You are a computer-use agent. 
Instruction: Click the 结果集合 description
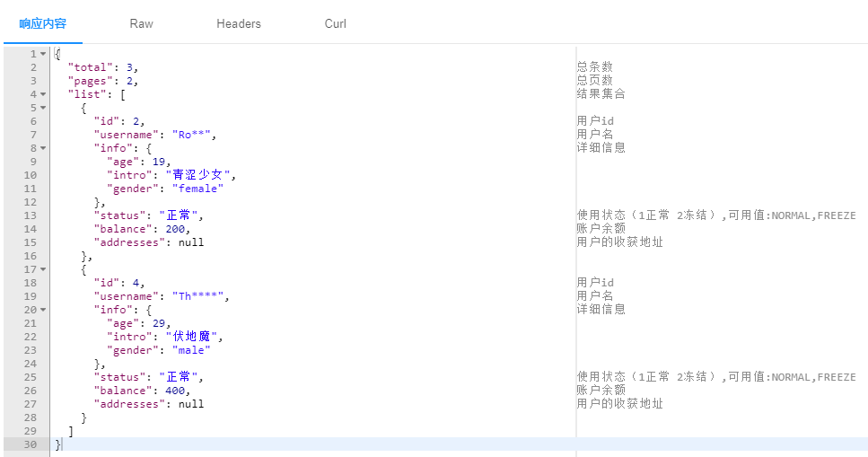[x=601, y=93]
